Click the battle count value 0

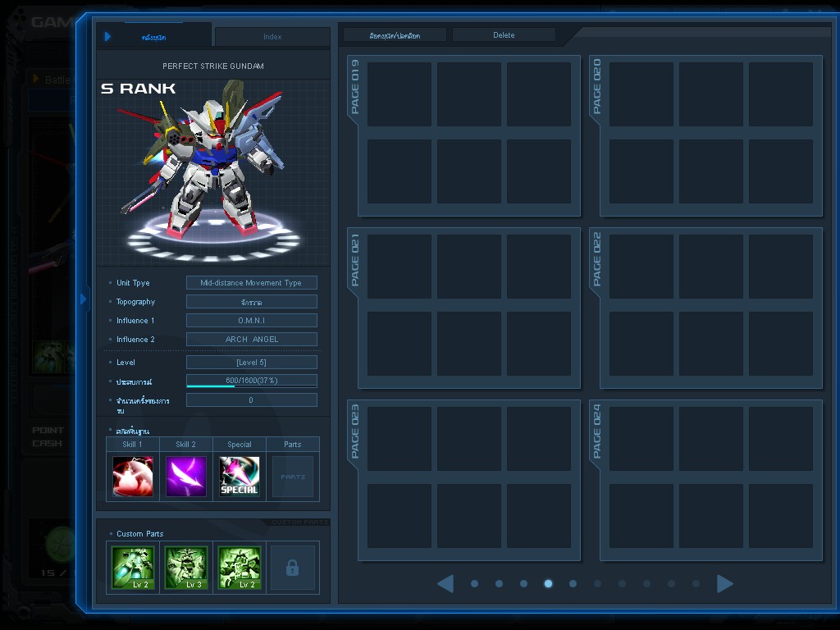pyautogui.click(x=251, y=400)
